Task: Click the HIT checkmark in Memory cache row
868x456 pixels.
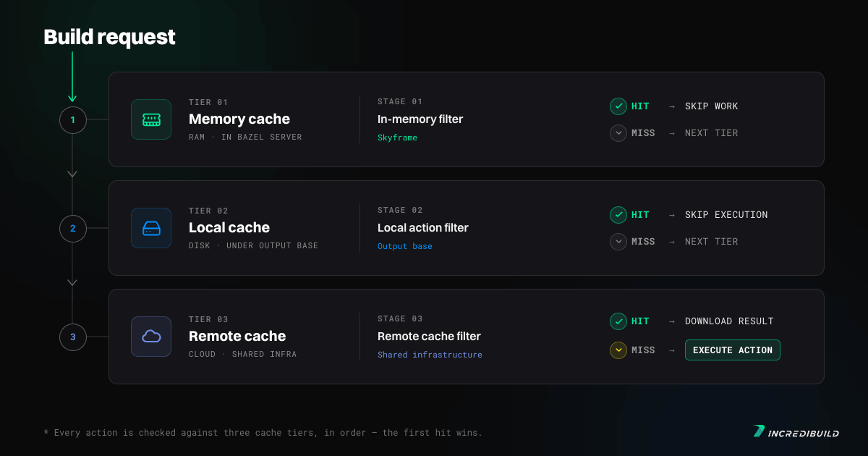Action: click(618, 106)
